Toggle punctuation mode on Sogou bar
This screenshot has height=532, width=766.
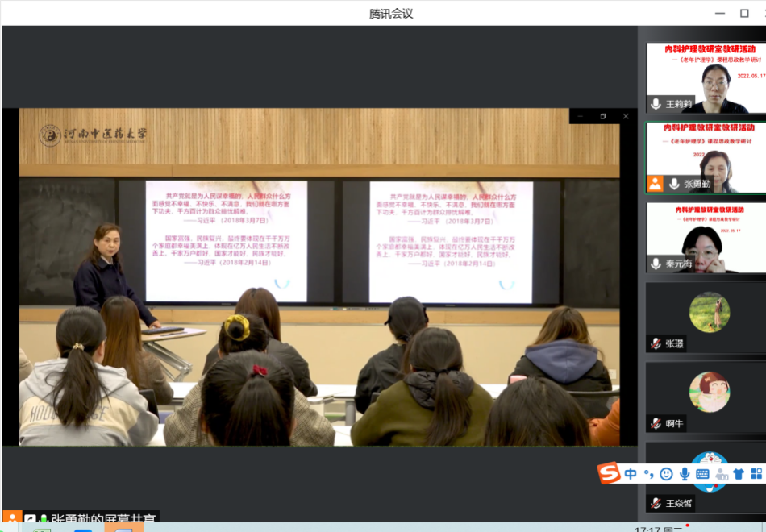[x=648, y=474]
